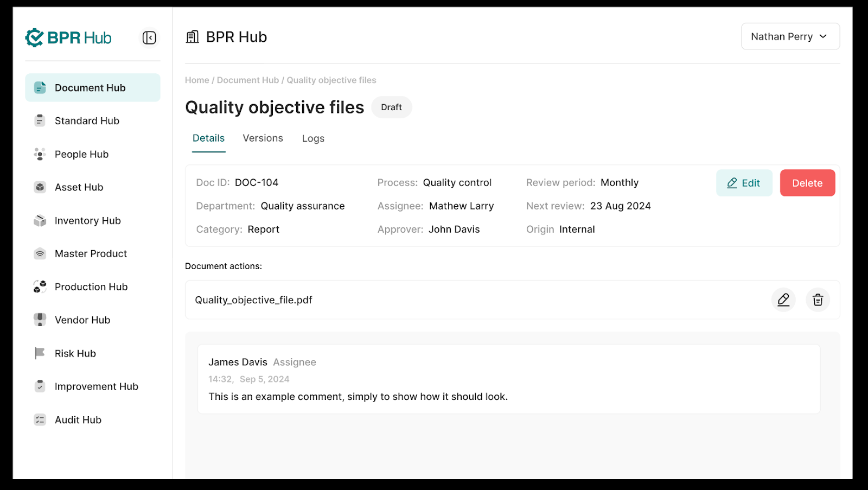Open Improvement Hub in the sidebar
The width and height of the screenshot is (868, 490).
(x=93, y=386)
